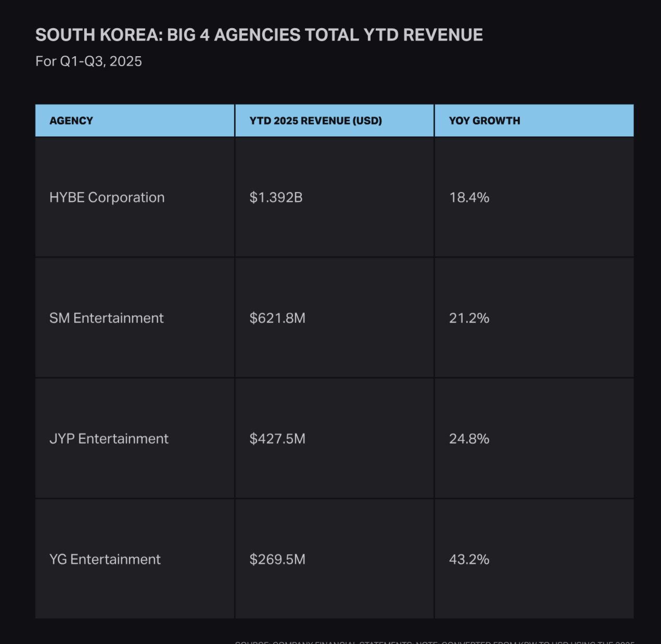The width and height of the screenshot is (661, 644).
Task: Click the $621.8M revenue value
Action: pos(277,318)
